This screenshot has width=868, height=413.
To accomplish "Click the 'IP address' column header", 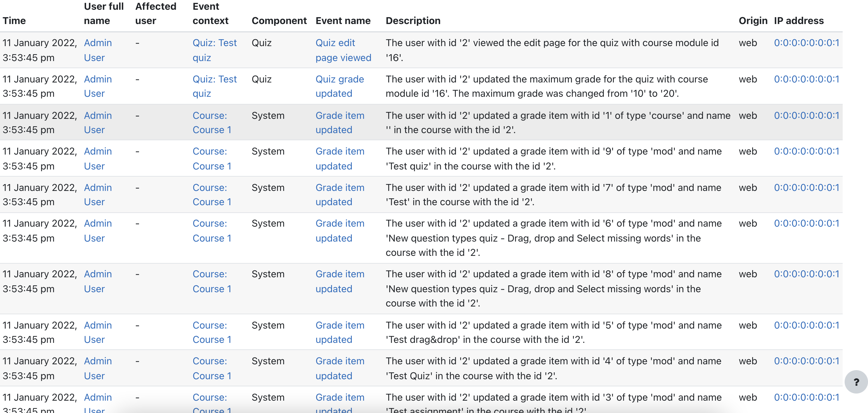I will point(798,20).
